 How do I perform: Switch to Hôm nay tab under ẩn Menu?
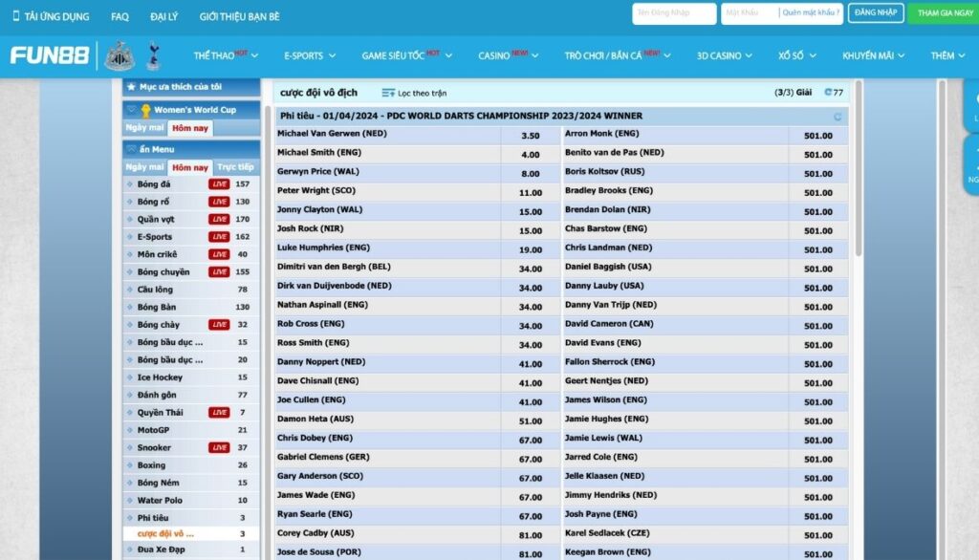tap(190, 167)
